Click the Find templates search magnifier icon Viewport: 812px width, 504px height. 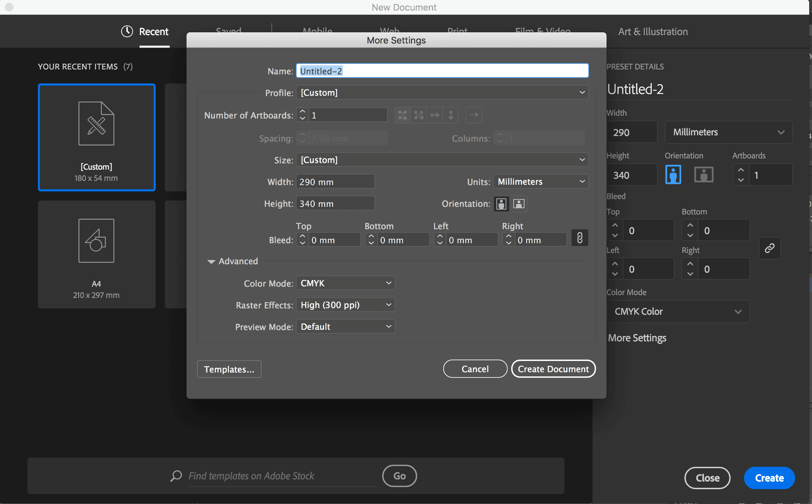tap(176, 476)
